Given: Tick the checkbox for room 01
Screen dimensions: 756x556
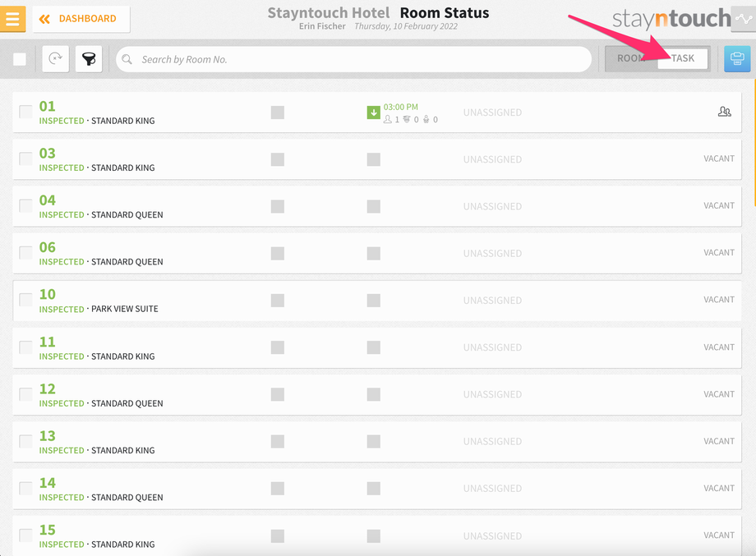Looking at the screenshot, I should (x=25, y=112).
